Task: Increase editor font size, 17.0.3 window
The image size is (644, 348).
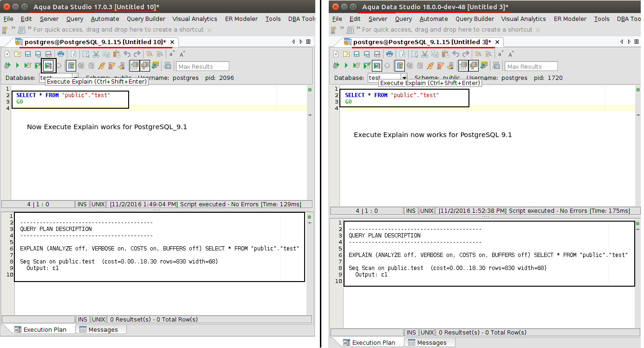Action: pos(182,54)
